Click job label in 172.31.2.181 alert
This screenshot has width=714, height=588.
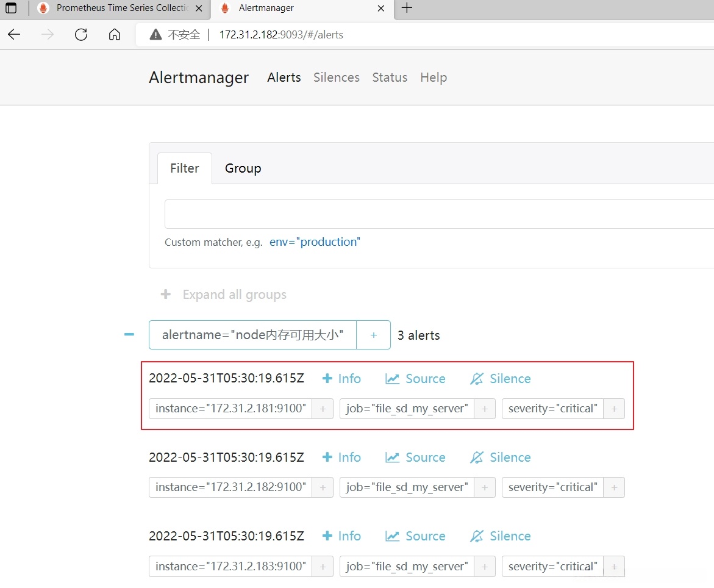click(x=407, y=409)
